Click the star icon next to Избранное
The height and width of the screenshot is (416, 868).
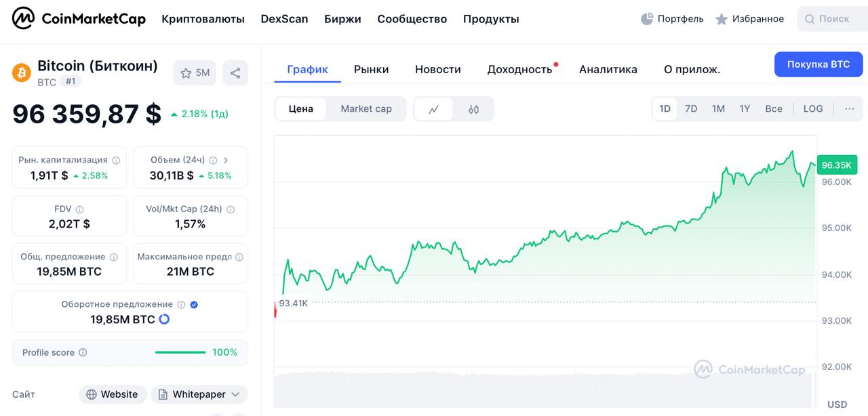722,19
